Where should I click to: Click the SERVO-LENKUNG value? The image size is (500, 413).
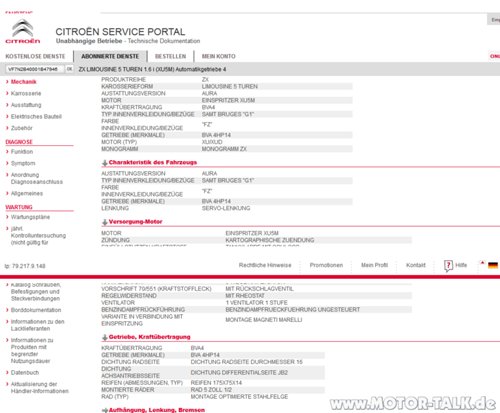[x=226, y=208]
